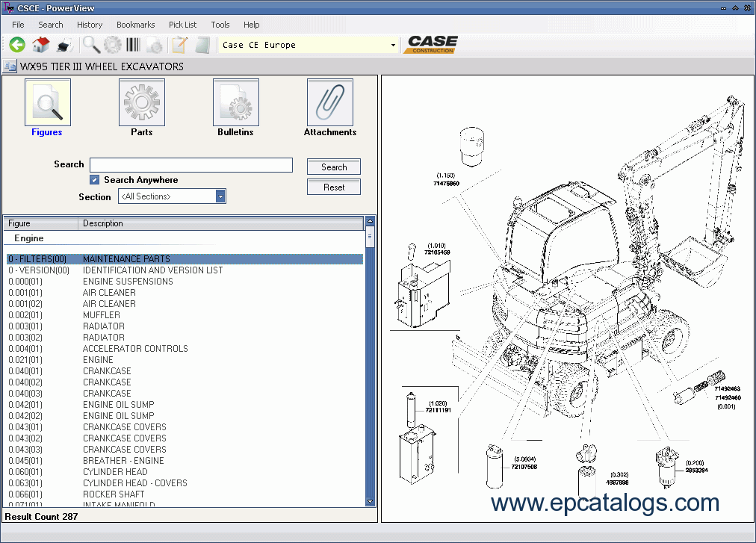Select the ACCELERATOR CONTROLS row

(x=185, y=348)
